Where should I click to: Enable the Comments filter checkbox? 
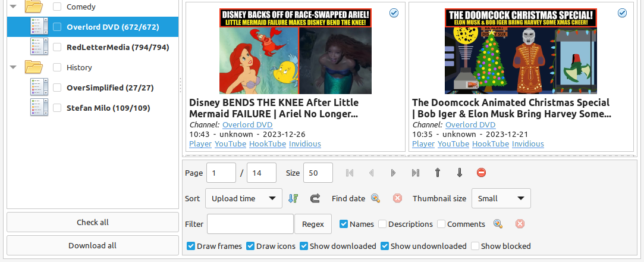click(x=441, y=224)
